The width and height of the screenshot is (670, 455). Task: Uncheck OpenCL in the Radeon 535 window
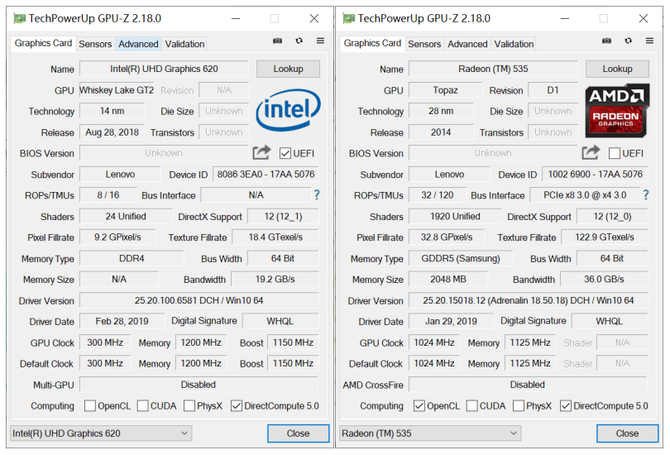pyautogui.click(x=418, y=406)
